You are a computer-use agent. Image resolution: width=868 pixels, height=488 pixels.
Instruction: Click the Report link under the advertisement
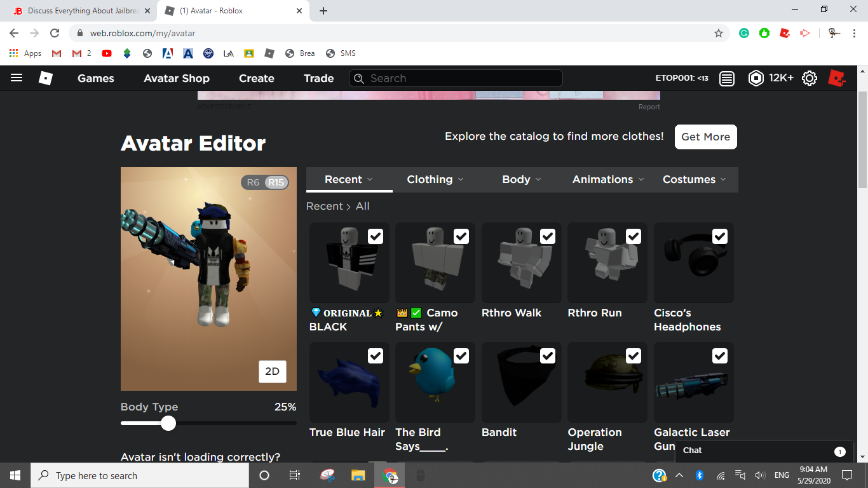point(649,107)
